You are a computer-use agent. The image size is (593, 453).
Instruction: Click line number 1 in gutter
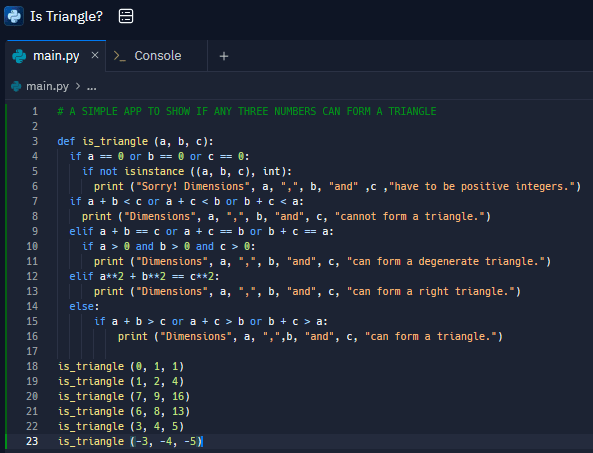[35, 112]
